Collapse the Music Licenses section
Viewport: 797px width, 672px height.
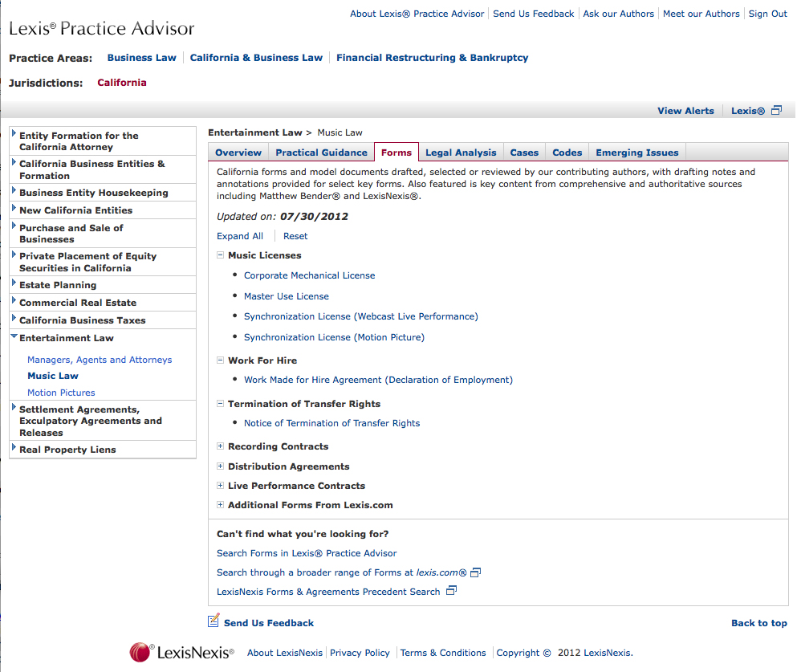pos(220,255)
